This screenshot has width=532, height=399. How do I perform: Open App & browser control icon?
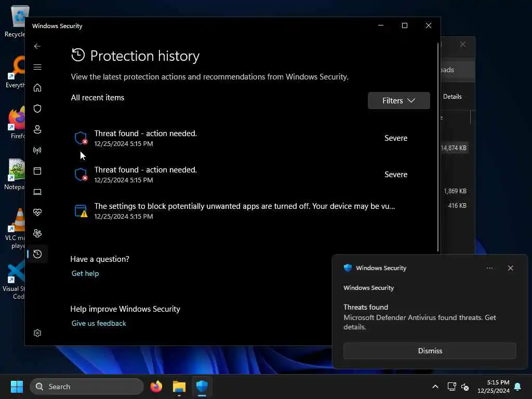[x=37, y=170]
